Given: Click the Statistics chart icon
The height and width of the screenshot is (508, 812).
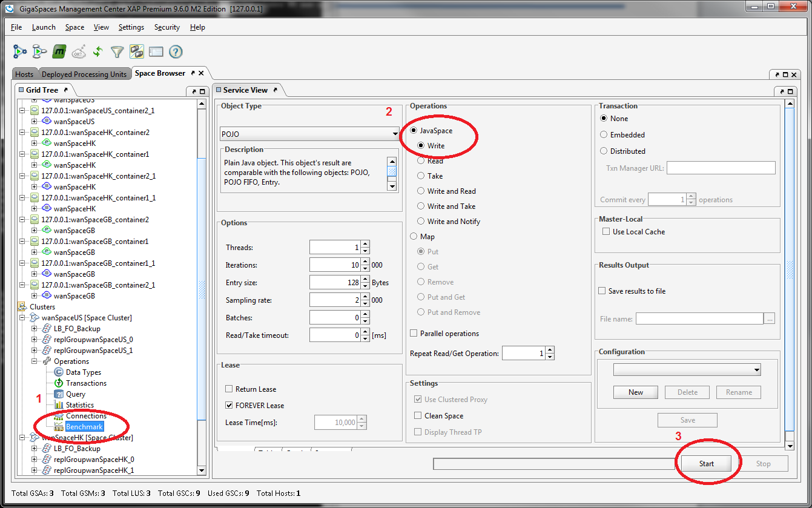Looking at the screenshot, I should tap(59, 405).
